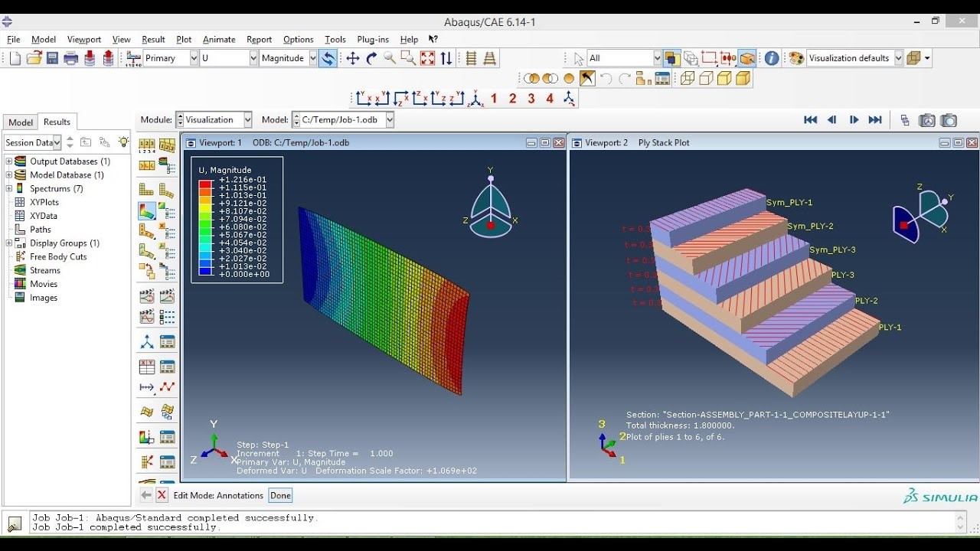Viewport: 980px width, 551px height.
Task: Click the dark blue swatch in contour legend
Action: 205,270
